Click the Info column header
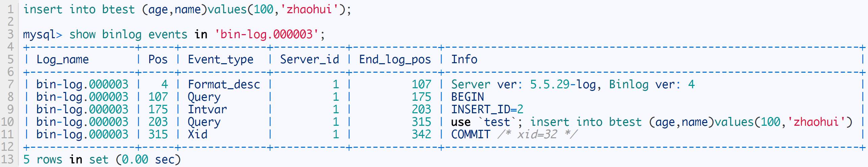This screenshot has width=868, height=167. coord(464,59)
